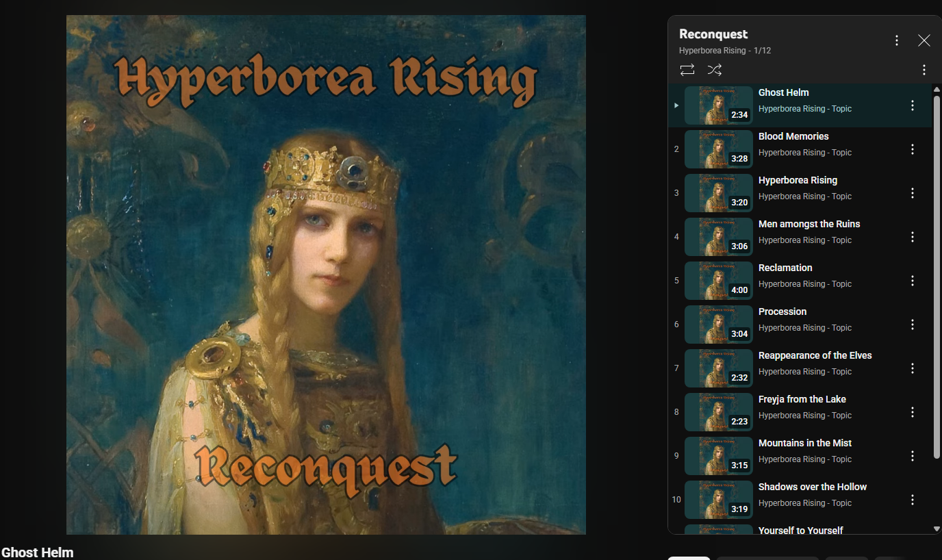The image size is (942, 560).
Task: Click the now-playing arrow beside Ghost Helm
Action: (676, 105)
